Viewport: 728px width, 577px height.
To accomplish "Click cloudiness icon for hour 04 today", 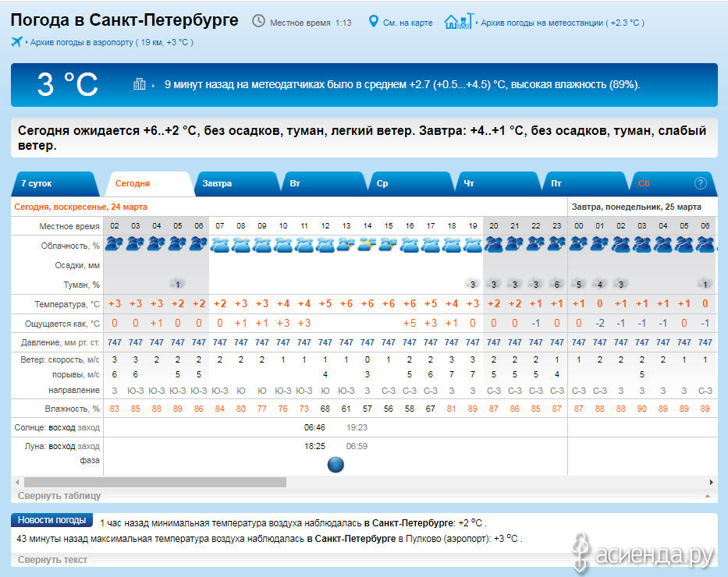I will tap(157, 244).
